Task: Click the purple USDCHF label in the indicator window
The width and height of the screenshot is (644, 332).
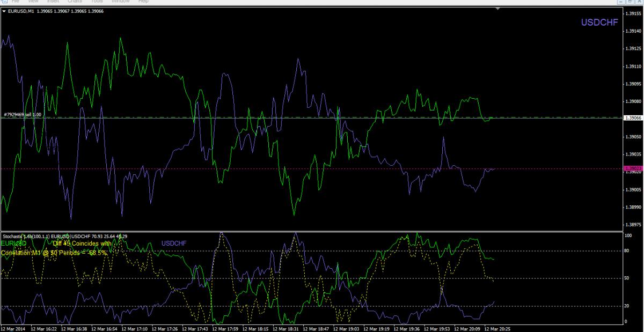Action: point(174,244)
